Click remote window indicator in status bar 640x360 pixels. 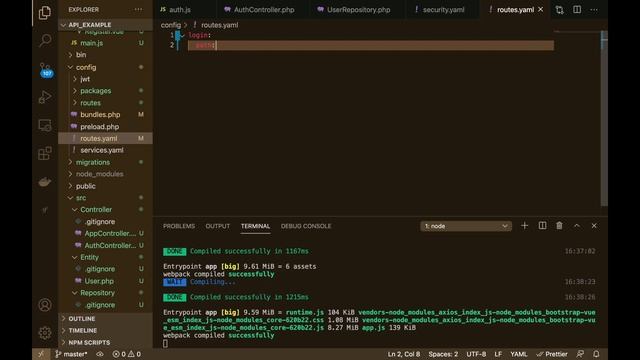click(x=41, y=354)
